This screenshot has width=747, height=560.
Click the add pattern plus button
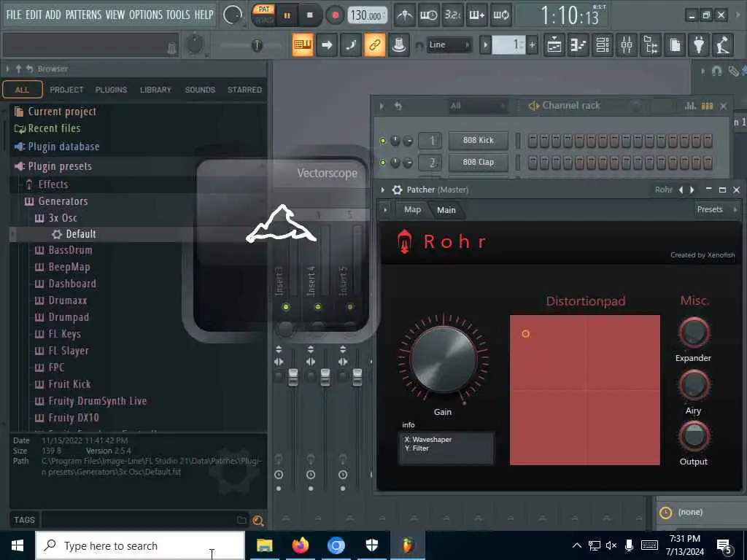(532, 45)
